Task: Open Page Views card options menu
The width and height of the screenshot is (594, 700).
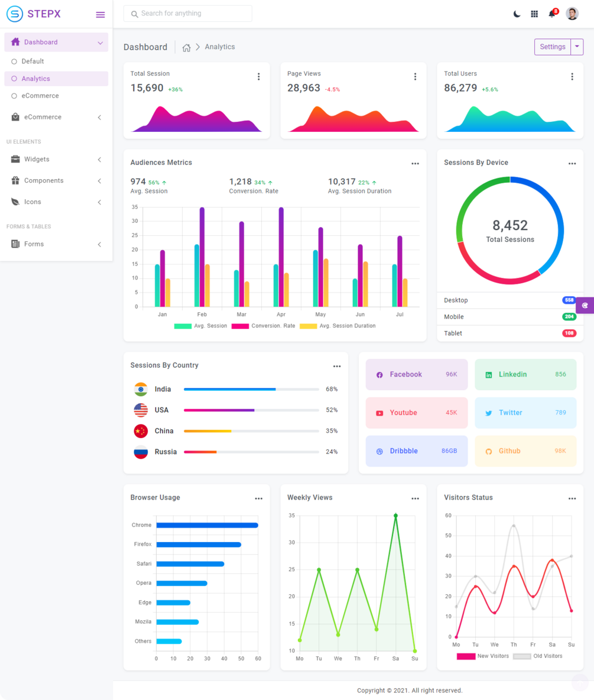Action: point(415,77)
